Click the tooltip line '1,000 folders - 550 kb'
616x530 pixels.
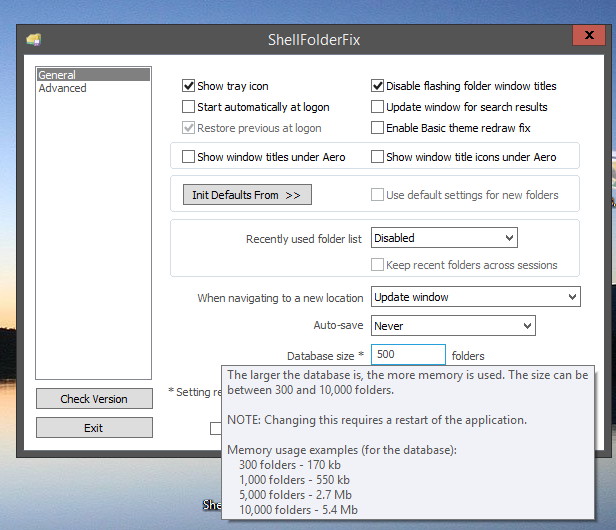294,480
